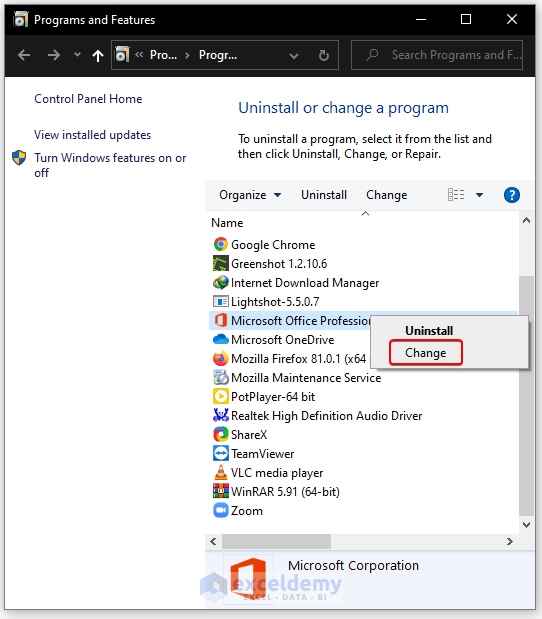Select VLC media player entry
542x619 pixels.
277,473
